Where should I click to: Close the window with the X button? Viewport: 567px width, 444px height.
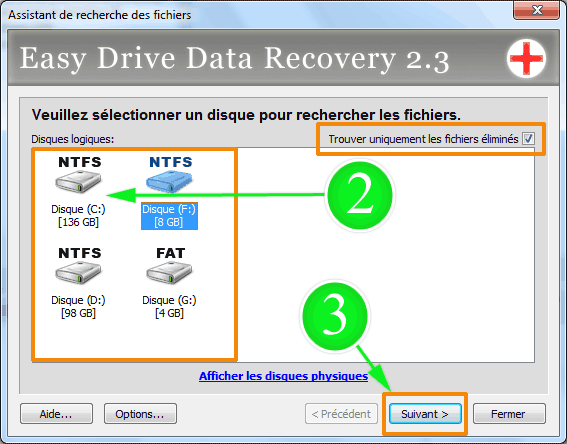coord(537,10)
